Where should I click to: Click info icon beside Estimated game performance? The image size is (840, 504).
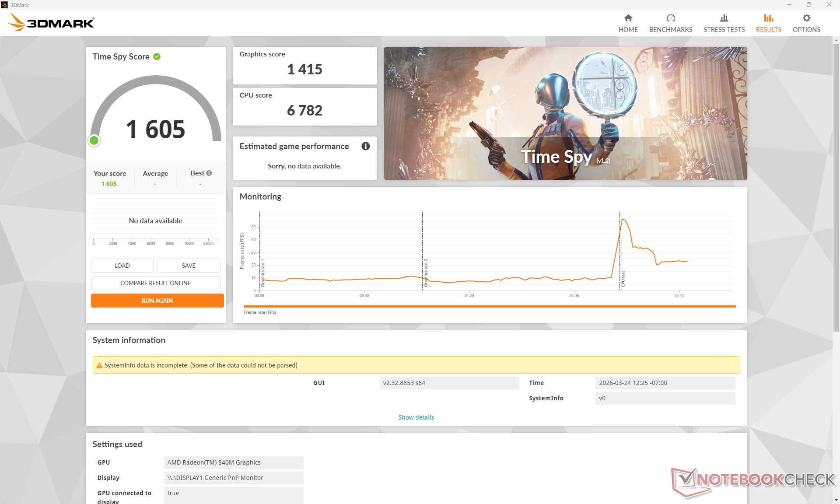365,146
